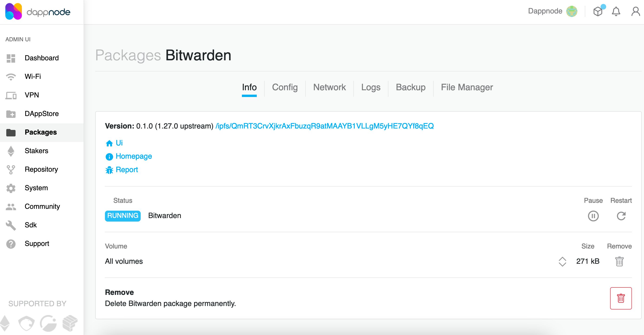The height and width of the screenshot is (335, 644).
Task: Click the 'All volumes' row label
Action: [124, 261]
